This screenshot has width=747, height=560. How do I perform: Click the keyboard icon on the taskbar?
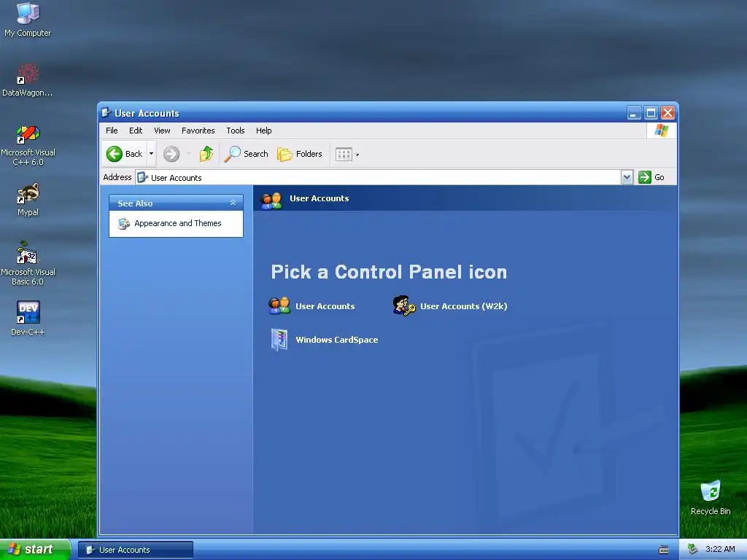click(x=664, y=550)
